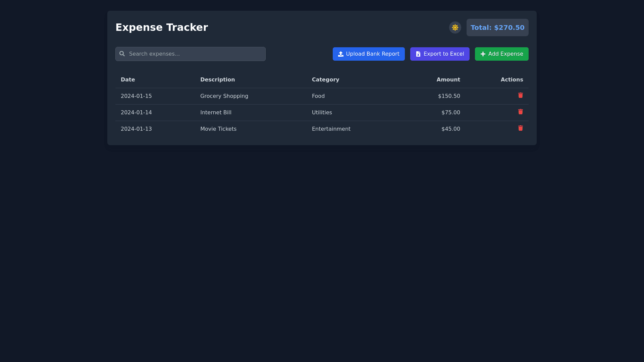Viewport: 644px width, 362px height.
Task: Click the Excel file icon
Action: click(x=418, y=54)
